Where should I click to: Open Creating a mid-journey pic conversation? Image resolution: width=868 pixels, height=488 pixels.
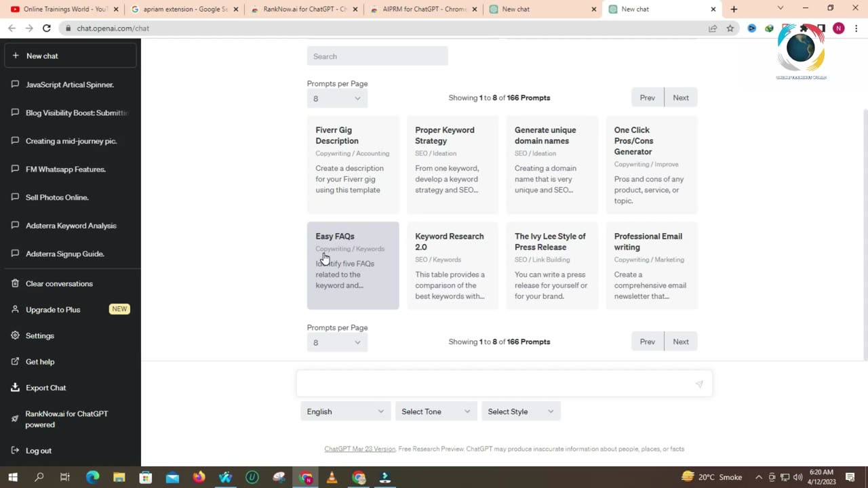tap(71, 141)
